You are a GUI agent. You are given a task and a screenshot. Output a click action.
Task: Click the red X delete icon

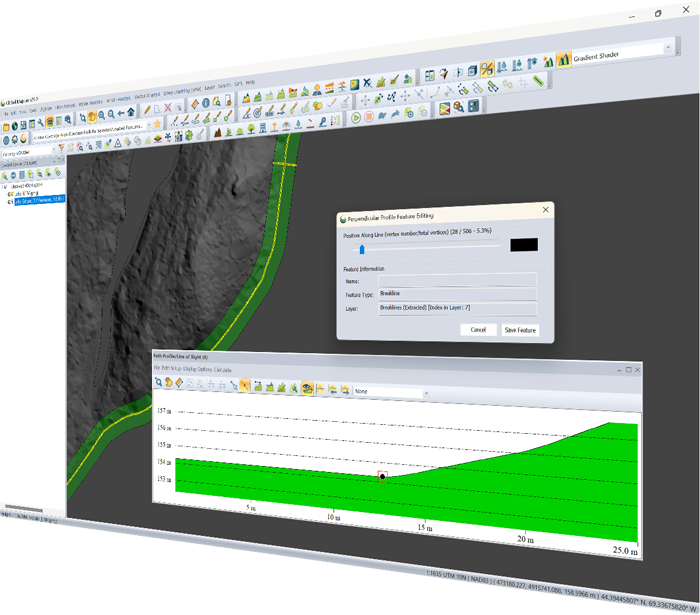coord(168,107)
